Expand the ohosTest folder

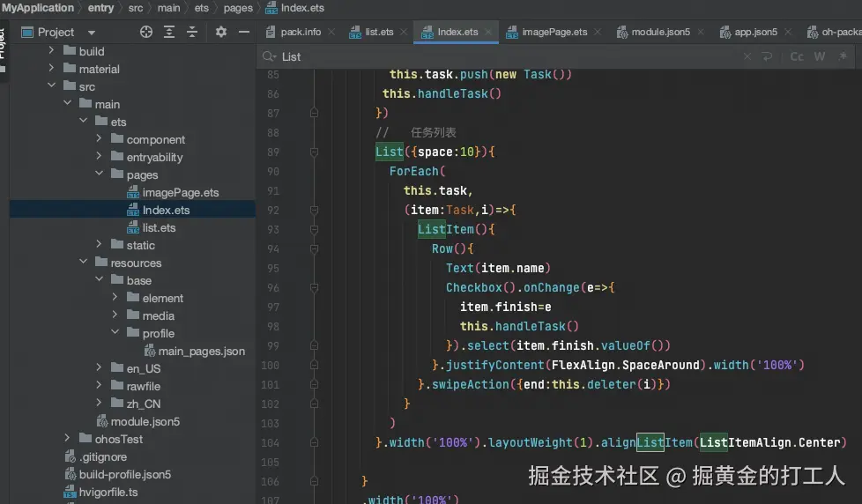click(x=67, y=438)
